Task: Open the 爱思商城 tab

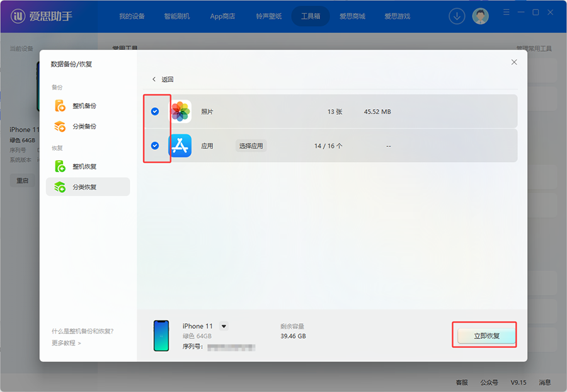Action: pos(352,16)
